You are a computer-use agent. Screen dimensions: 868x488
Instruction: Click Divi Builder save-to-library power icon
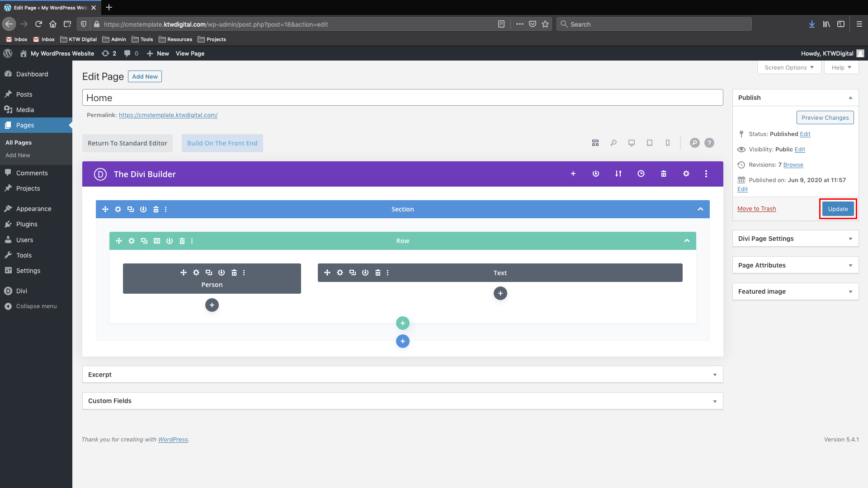pyautogui.click(x=596, y=174)
